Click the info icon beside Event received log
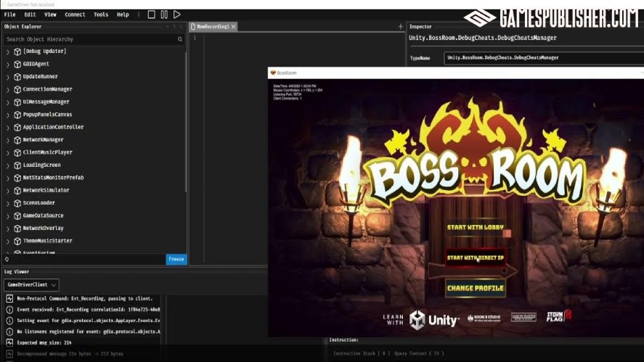Image resolution: width=644 pixels, height=362 pixels. [x=9, y=310]
